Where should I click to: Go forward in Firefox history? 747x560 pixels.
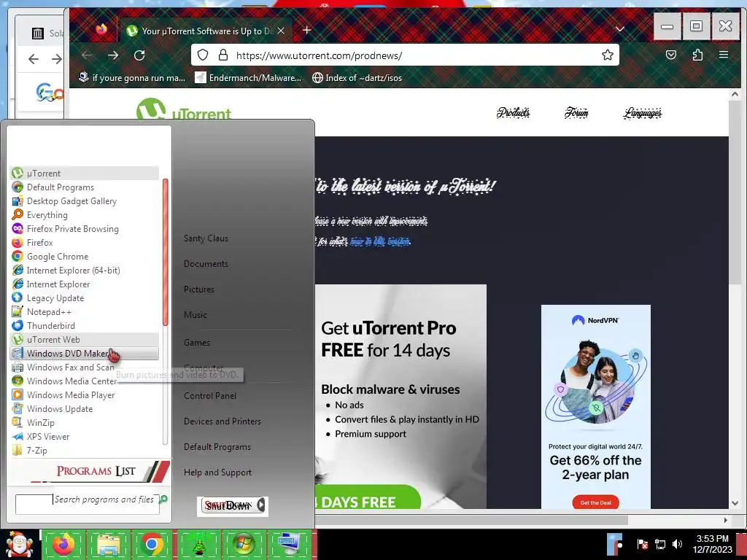tap(113, 55)
